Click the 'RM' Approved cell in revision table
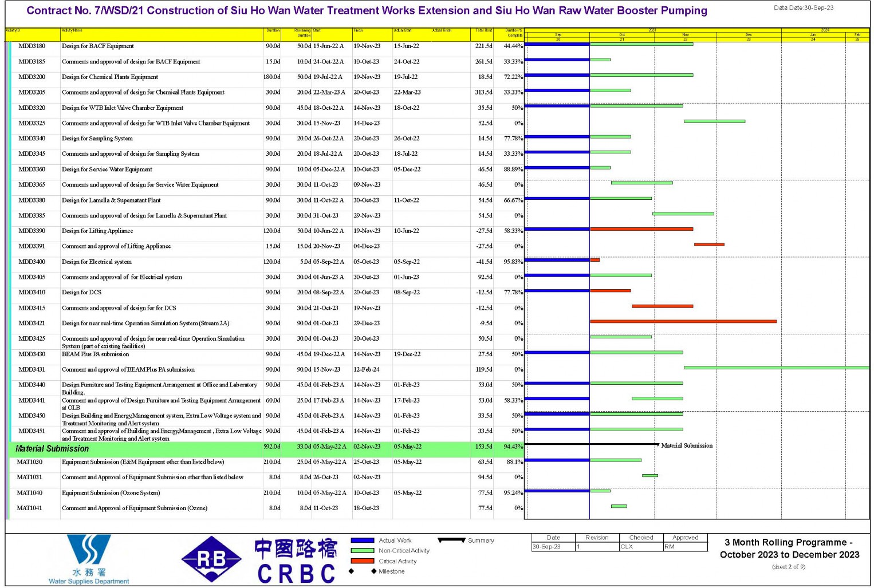Screen dimensions: 874x588 tap(686, 547)
